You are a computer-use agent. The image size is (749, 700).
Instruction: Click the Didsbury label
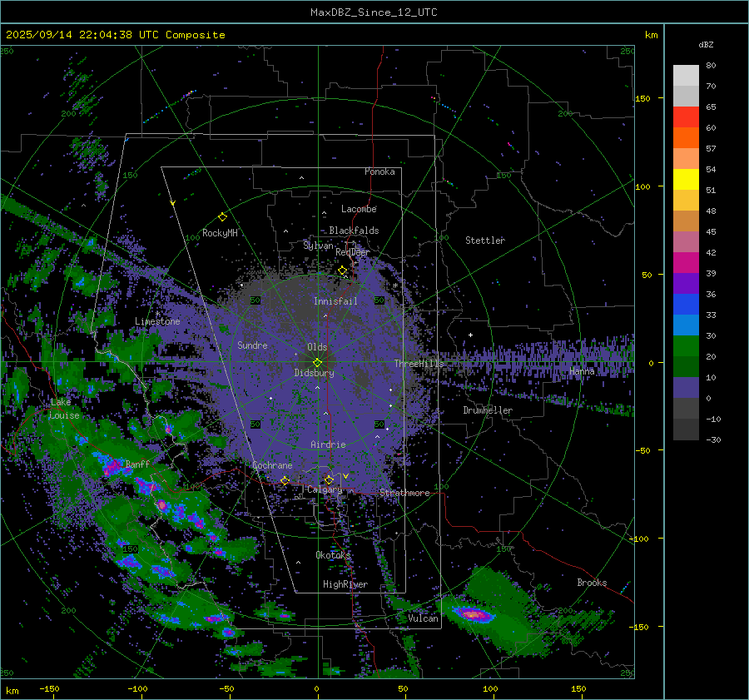(x=315, y=373)
